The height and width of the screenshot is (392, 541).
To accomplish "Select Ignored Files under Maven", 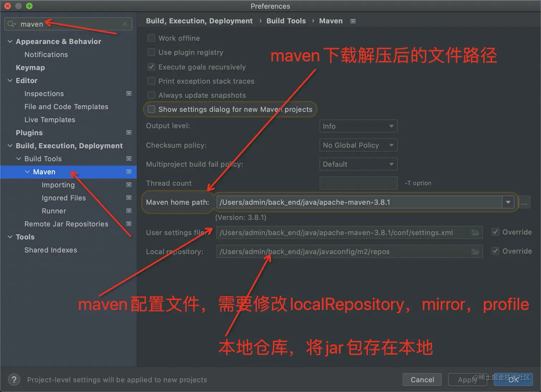I will 64,198.
